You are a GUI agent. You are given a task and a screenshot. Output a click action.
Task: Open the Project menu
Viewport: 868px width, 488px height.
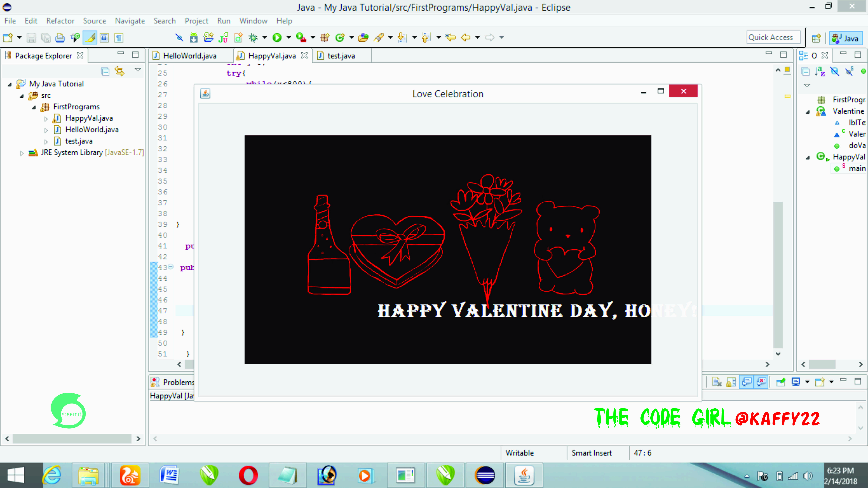[196, 21]
